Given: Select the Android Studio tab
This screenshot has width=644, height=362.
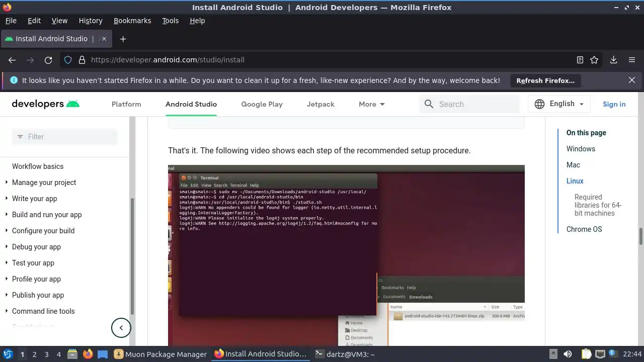Looking at the screenshot, I should [x=191, y=104].
